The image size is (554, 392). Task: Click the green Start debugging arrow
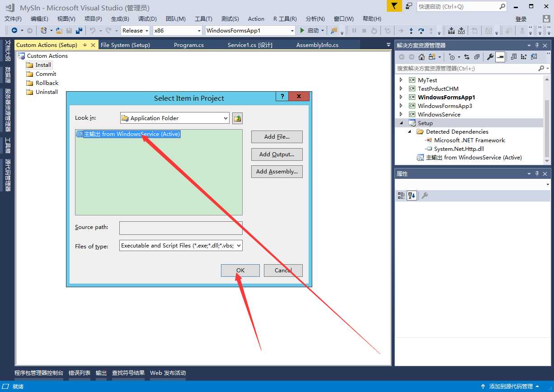coord(302,31)
